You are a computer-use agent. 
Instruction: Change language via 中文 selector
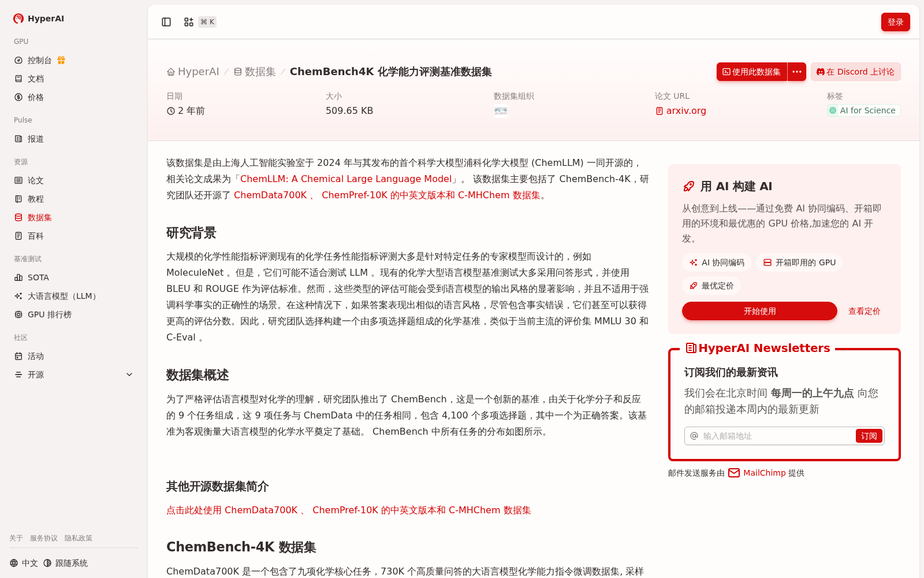[x=24, y=563]
